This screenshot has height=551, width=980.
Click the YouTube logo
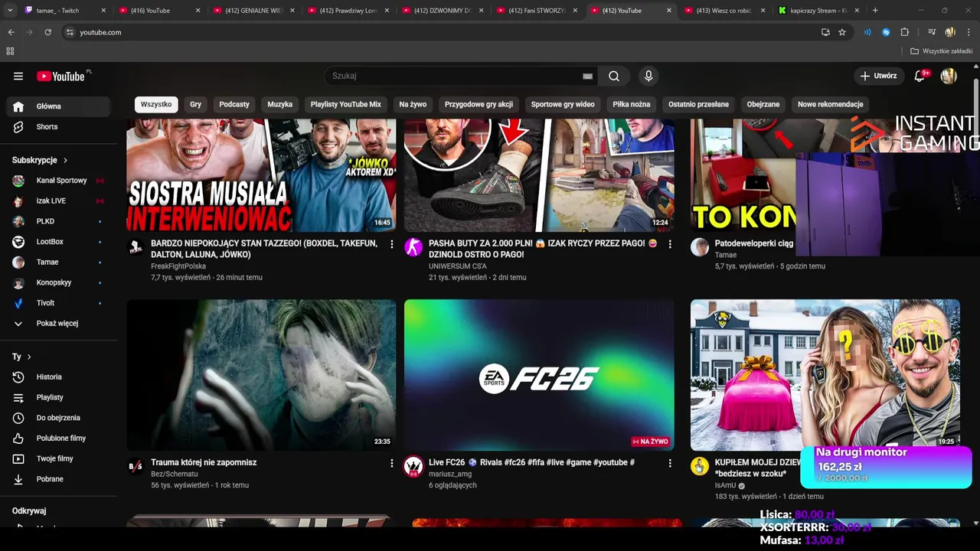pos(60,76)
